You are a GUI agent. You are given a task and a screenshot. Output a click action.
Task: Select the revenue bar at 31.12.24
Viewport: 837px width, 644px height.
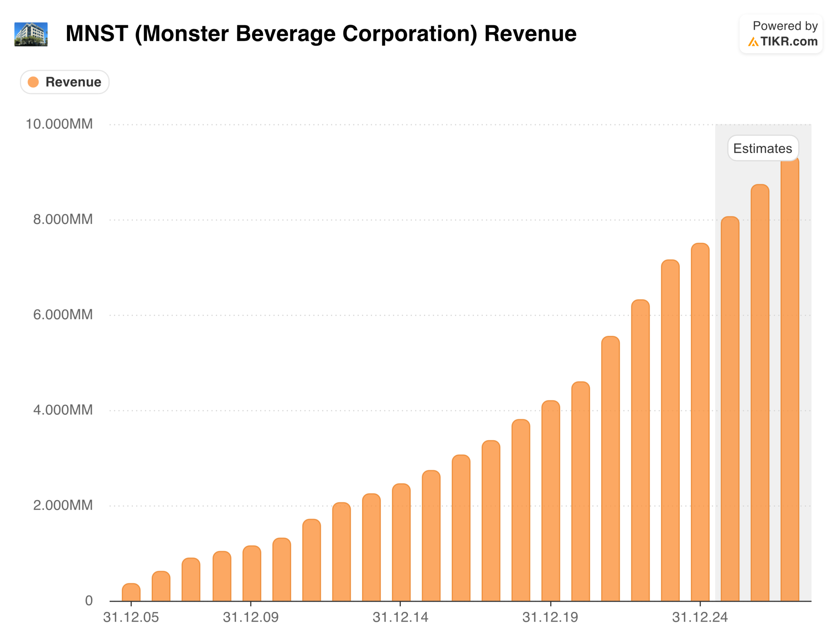click(x=700, y=422)
